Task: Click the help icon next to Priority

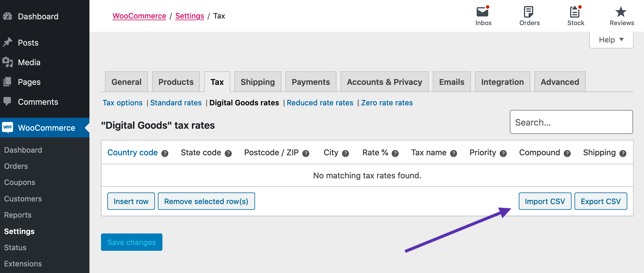Action: [503, 154]
